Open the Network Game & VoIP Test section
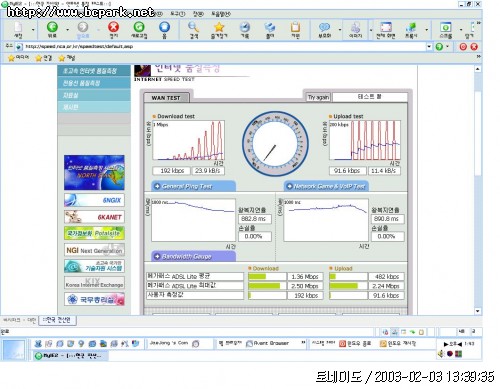 (326, 186)
